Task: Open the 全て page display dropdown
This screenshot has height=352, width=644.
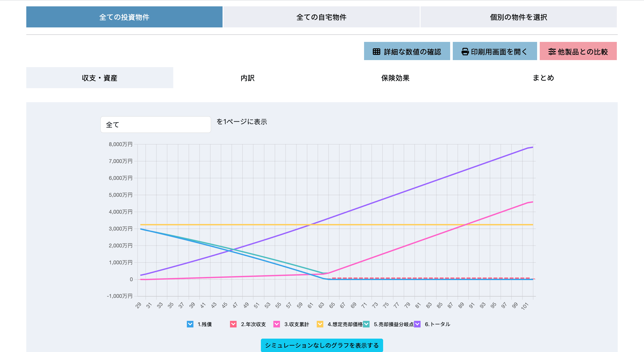Action: click(x=156, y=124)
